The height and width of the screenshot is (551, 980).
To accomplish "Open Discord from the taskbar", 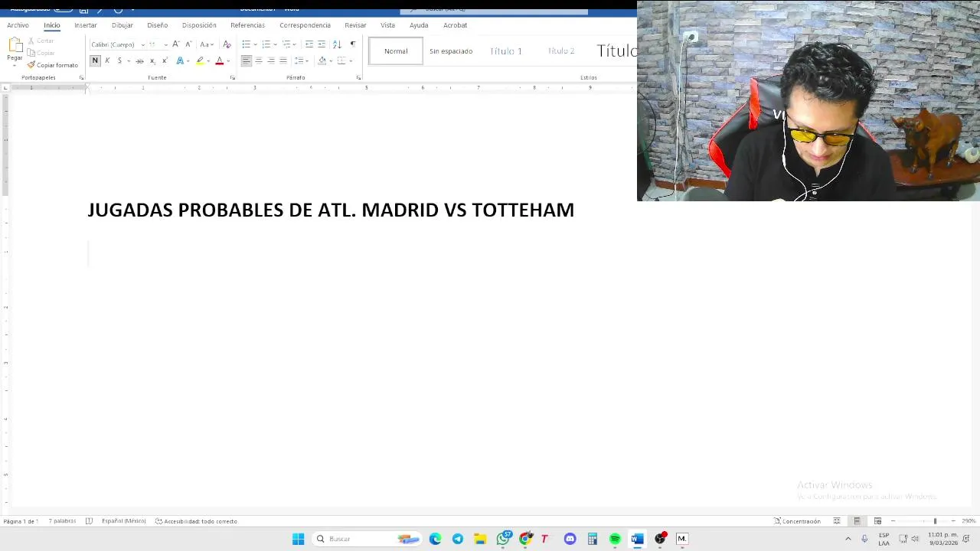I will pyautogui.click(x=570, y=539).
